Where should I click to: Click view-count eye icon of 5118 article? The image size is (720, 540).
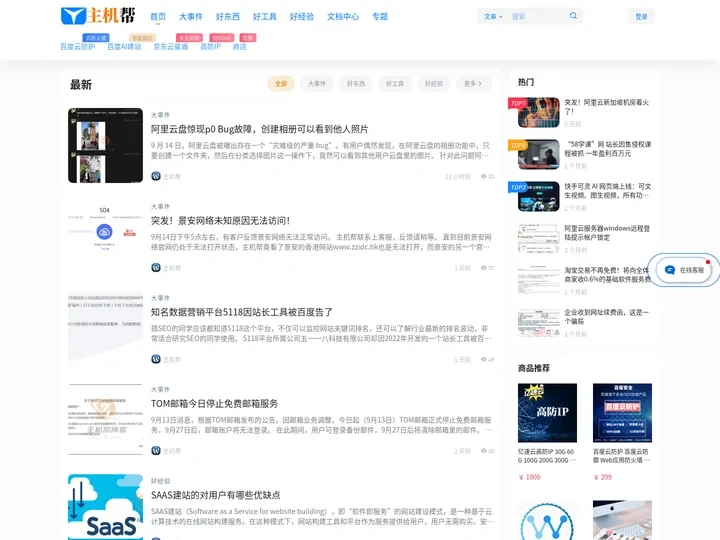click(x=484, y=359)
